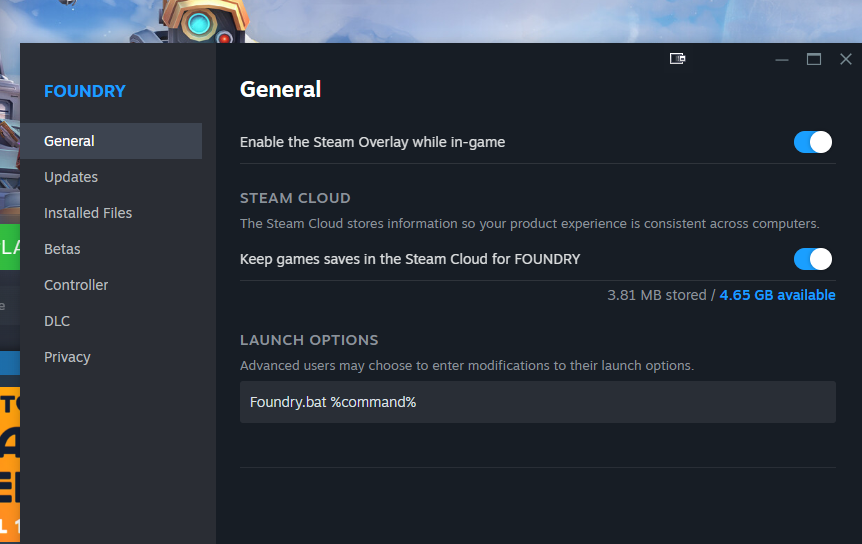Click the "Enable the Steam Overlay while in-game" label
This screenshot has width=862, height=544.
tap(372, 142)
